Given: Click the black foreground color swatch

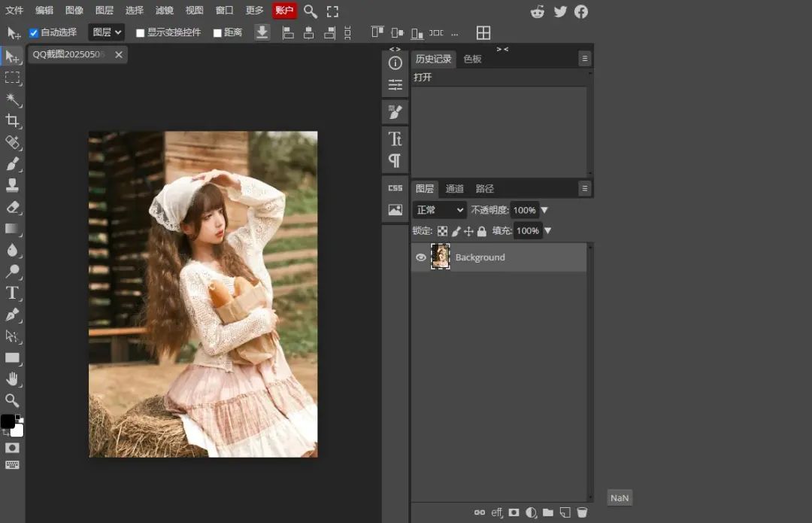Looking at the screenshot, I should pos(8,421).
